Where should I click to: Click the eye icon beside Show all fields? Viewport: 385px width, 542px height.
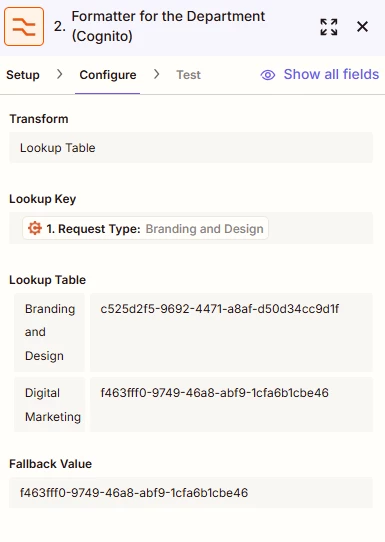pos(268,75)
